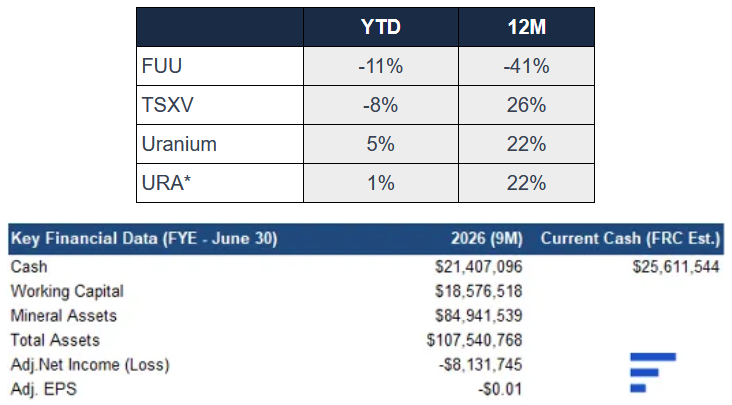The height and width of the screenshot is (405, 732).
Task: Select current cash estimate $25,611,544
Action: (x=676, y=267)
